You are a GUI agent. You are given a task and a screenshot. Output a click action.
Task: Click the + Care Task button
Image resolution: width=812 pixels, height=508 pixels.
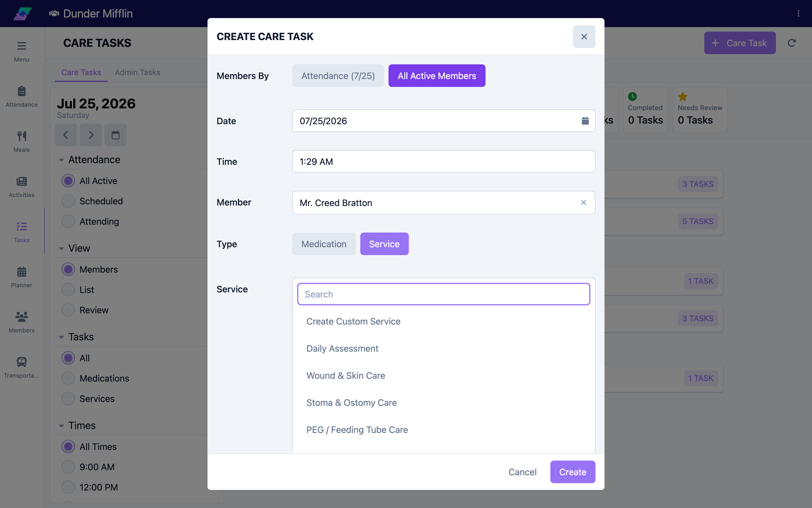point(740,43)
